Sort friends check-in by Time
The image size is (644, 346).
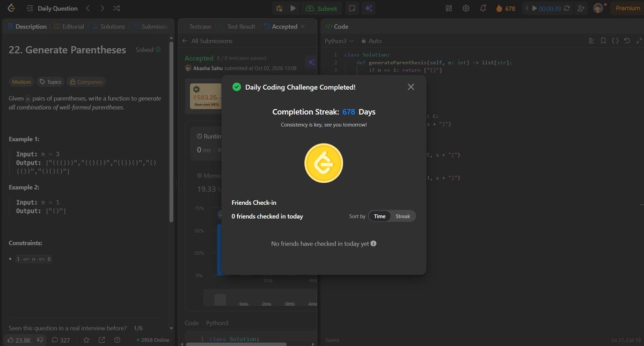(379, 217)
